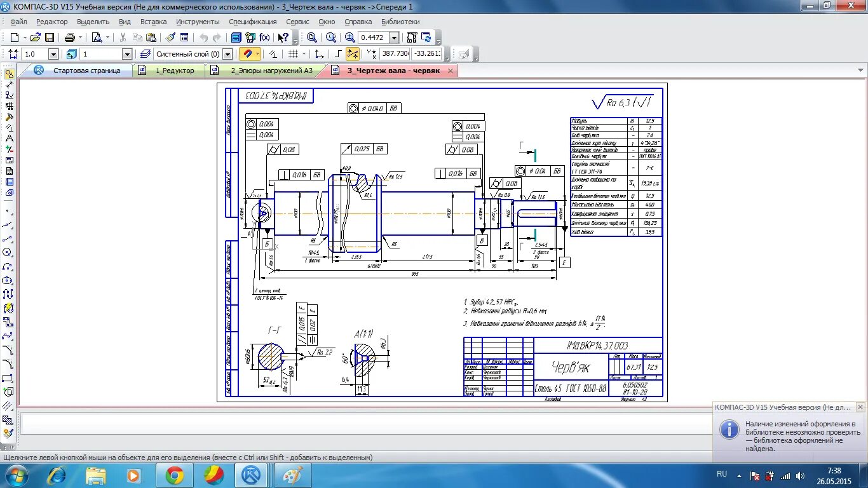Image resolution: width=868 pixels, height=488 pixels.
Task: Toggle the highlighted rounding mode button
Action: pos(353,54)
